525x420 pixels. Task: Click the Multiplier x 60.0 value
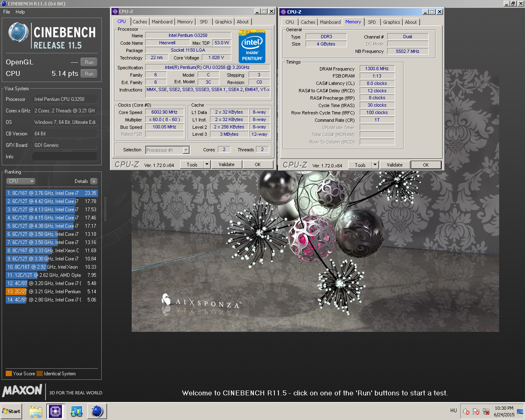coord(164,120)
